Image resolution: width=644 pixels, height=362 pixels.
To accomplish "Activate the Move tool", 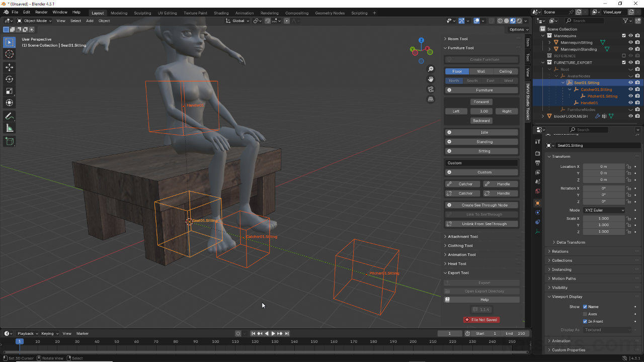I will pyautogui.click(x=9, y=67).
